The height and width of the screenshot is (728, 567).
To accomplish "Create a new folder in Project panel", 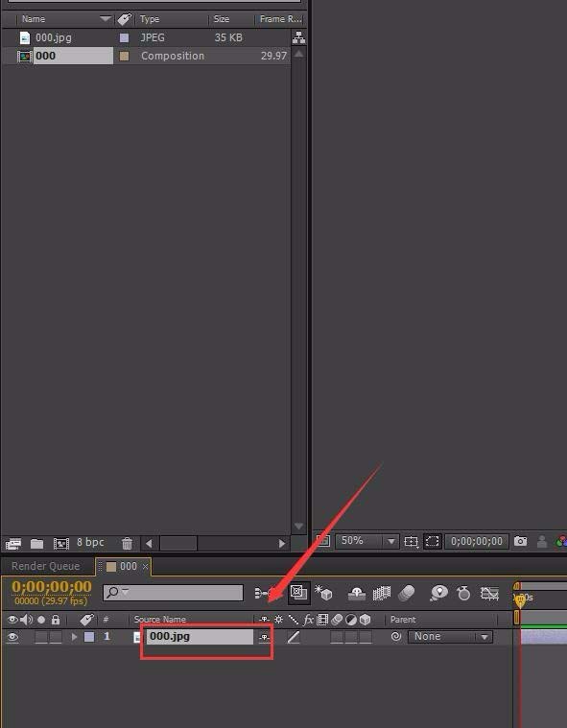I will click(x=36, y=543).
